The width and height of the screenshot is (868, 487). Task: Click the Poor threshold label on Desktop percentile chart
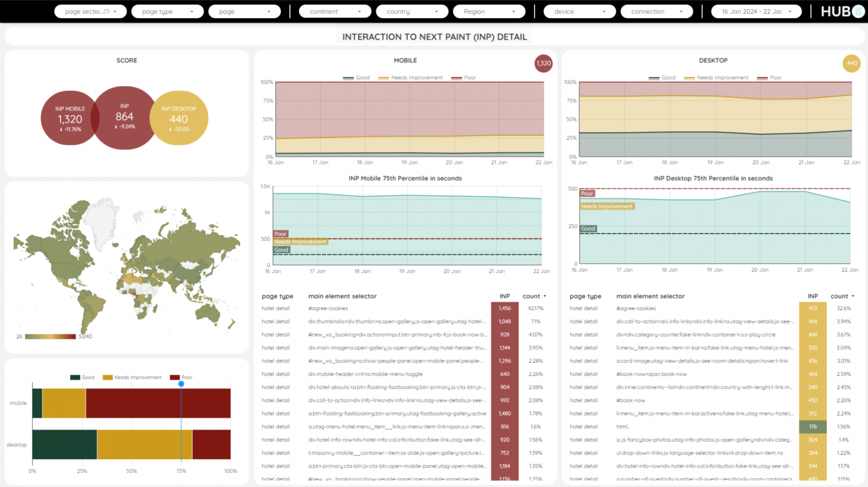587,193
